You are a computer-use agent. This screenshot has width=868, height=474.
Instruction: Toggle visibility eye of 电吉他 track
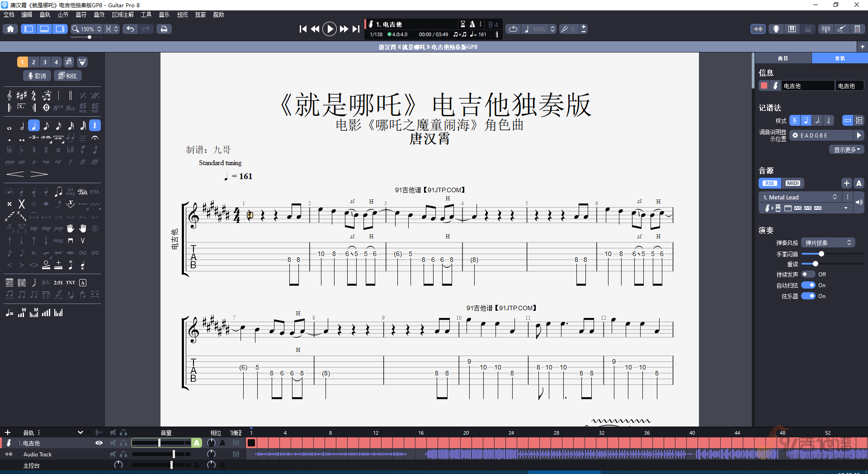click(99, 443)
